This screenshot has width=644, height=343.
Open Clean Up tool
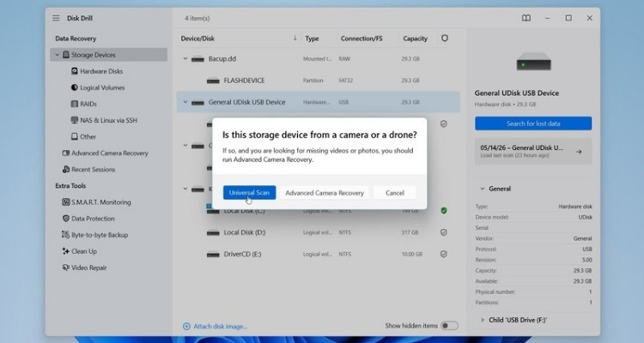click(84, 251)
